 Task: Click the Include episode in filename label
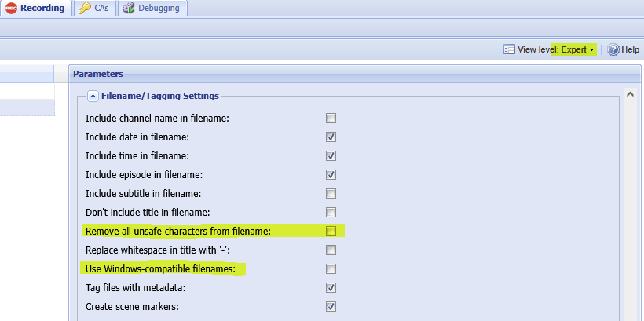(x=145, y=175)
